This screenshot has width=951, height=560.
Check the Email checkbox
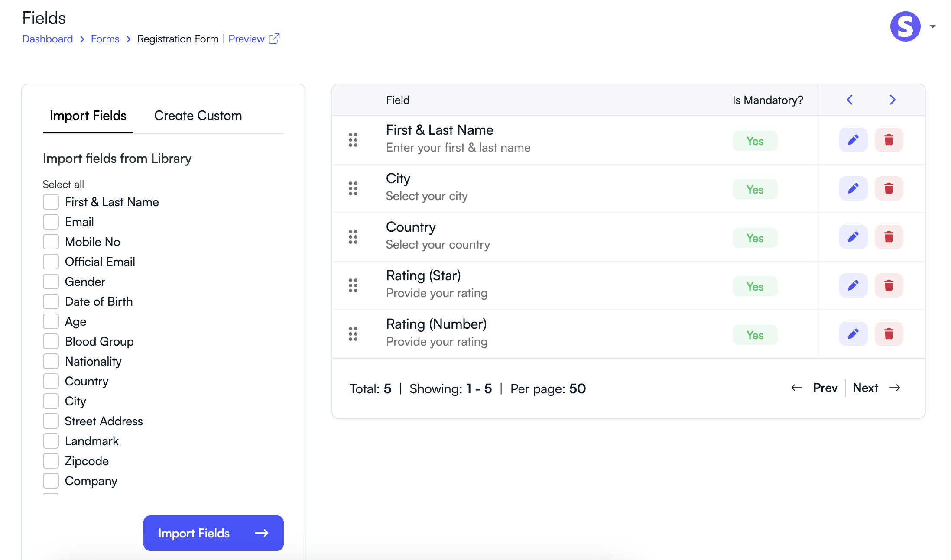(51, 221)
